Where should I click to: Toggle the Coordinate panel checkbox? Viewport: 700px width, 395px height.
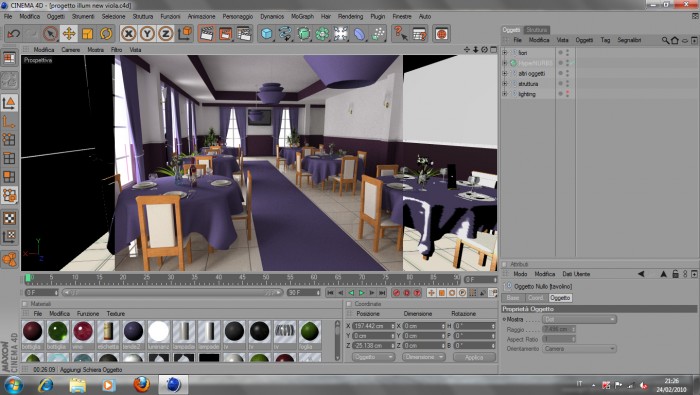tap(349, 304)
